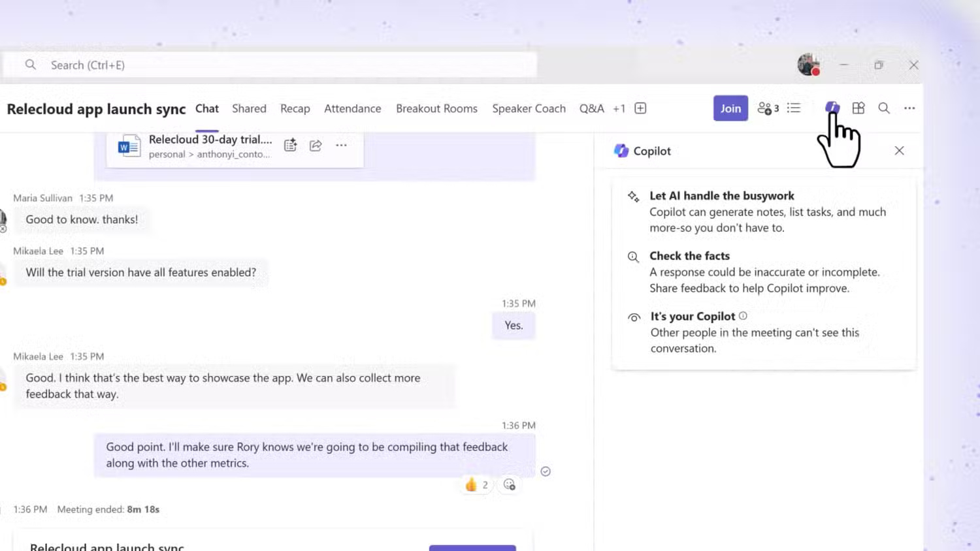Focus the Search (Ctrl+E) field
This screenshot has width=980, height=551.
tap(270, 65)
